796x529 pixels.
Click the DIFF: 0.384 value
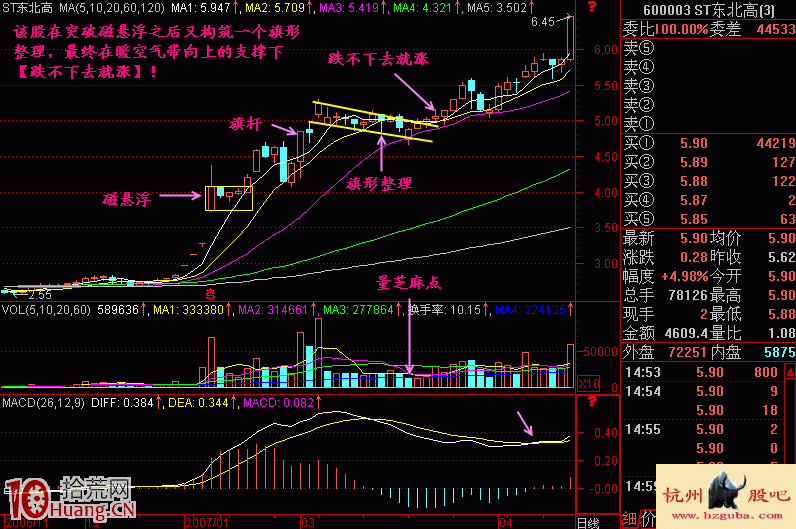click(x=122, y=403)
